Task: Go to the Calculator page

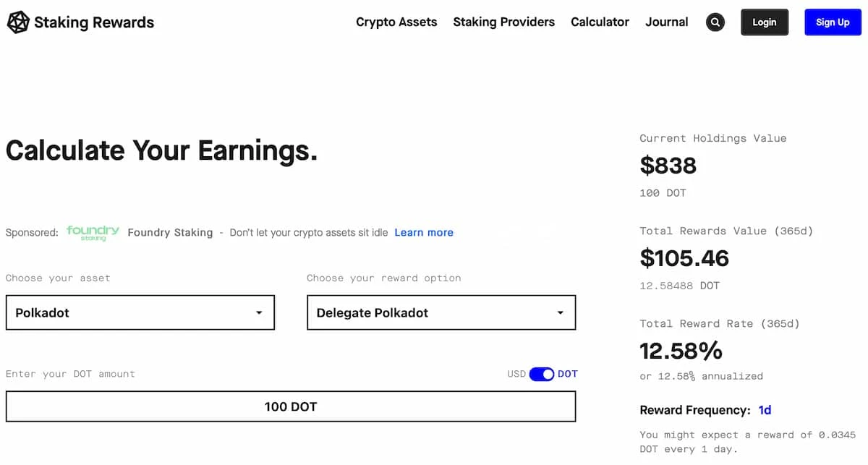Action: click(600, 22)
